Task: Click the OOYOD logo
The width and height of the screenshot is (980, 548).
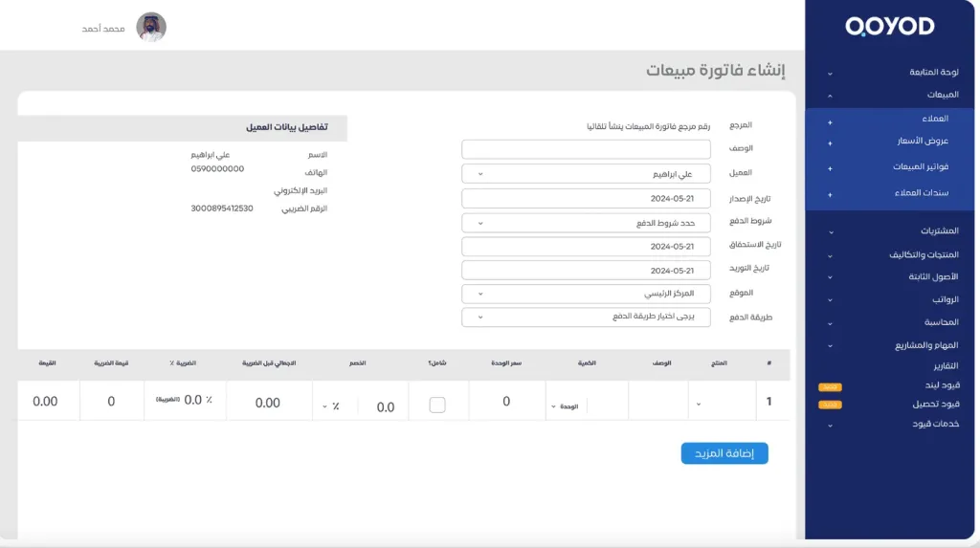Action: 890,27
